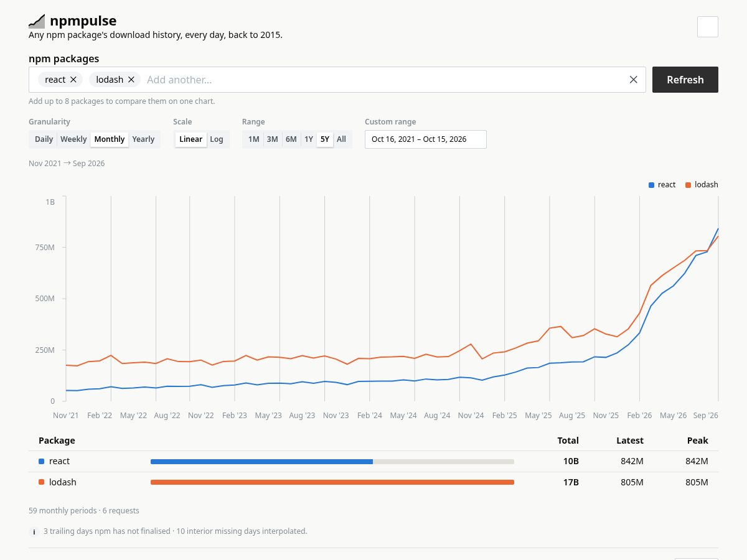Switch scale to Log

217,139
